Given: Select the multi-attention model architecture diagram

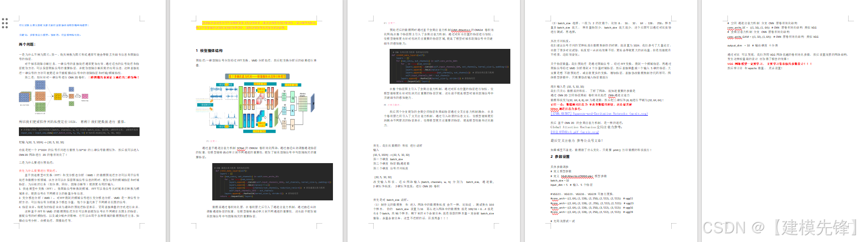Looking at the screenshot, I should click(256, 104).
